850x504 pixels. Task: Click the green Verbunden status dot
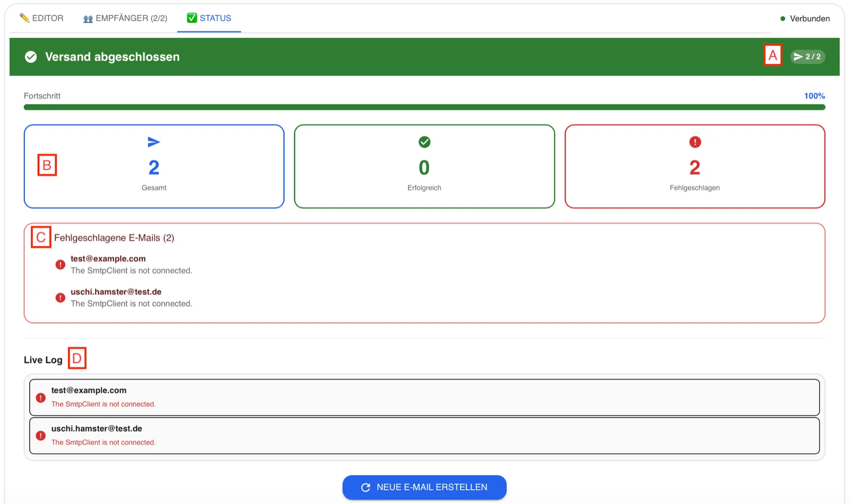[x=783, y=19]
